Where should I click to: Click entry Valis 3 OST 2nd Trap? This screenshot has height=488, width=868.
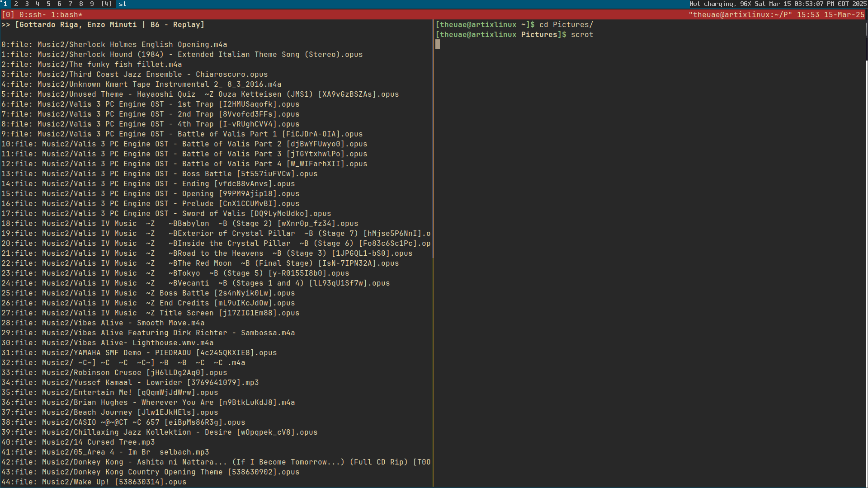pyautogui.click(x=151, y=114)
